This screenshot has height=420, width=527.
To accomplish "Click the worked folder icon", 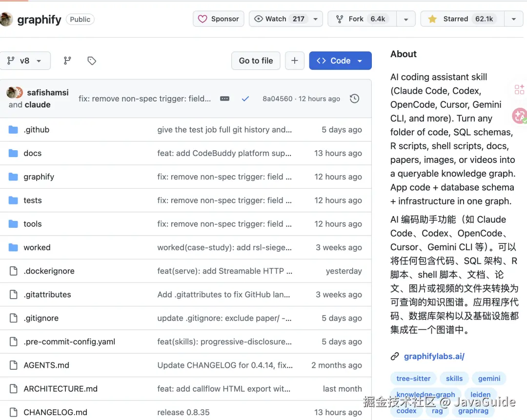I will tap(13, 247).
